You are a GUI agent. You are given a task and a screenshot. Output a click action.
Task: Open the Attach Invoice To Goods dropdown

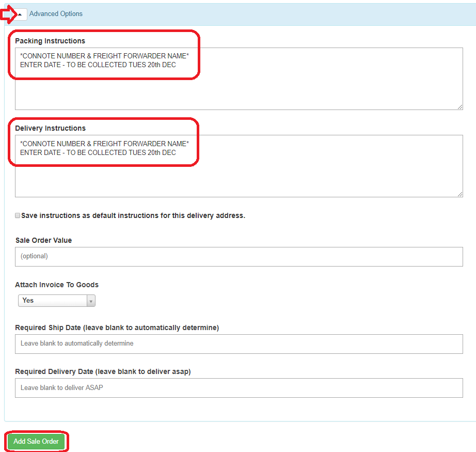click(57, 301)
